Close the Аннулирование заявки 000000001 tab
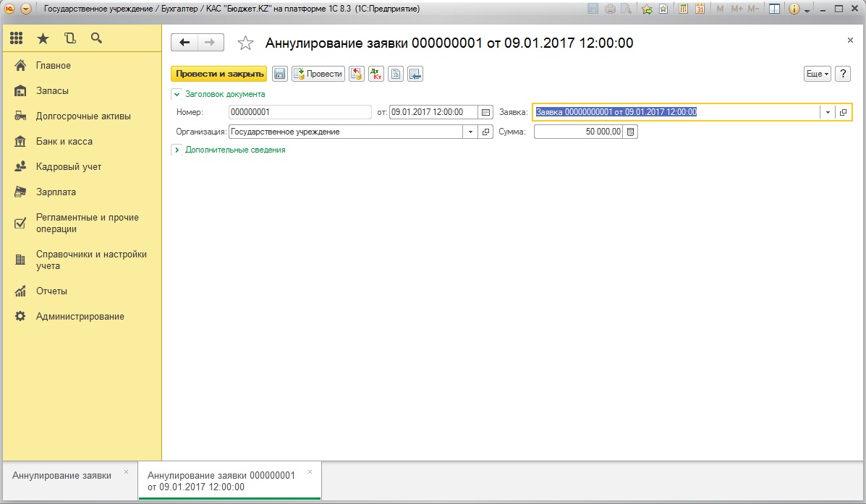Image resolution: width=866 pixels, height=504 pixels. tap(310, 472)
